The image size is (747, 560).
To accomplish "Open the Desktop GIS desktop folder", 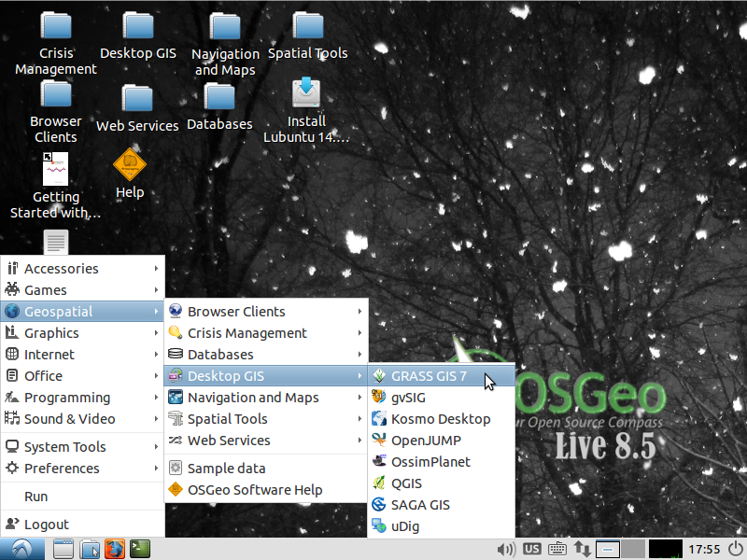I will coord(138,26).
